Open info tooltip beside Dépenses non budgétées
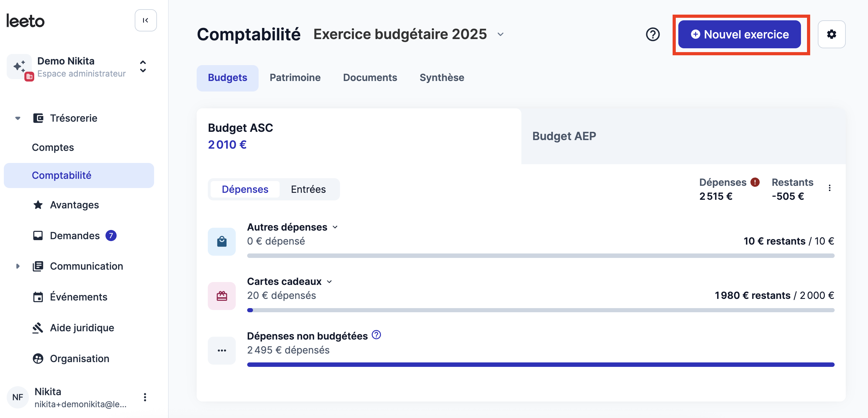 tap(376, 335)
